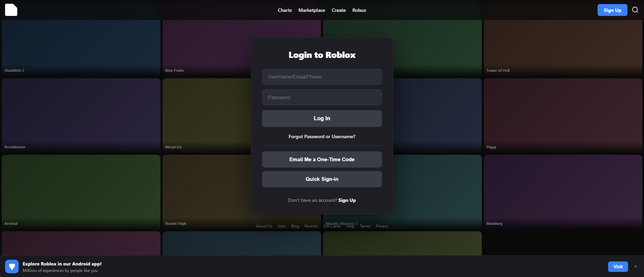Open the Arsenal game thumbnail
Screen dimensions: 644x277
(81, 192)
